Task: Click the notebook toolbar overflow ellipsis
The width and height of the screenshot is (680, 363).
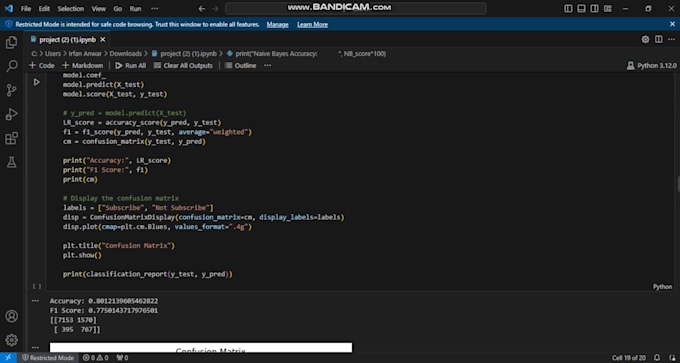Action: tap(268, 65)
